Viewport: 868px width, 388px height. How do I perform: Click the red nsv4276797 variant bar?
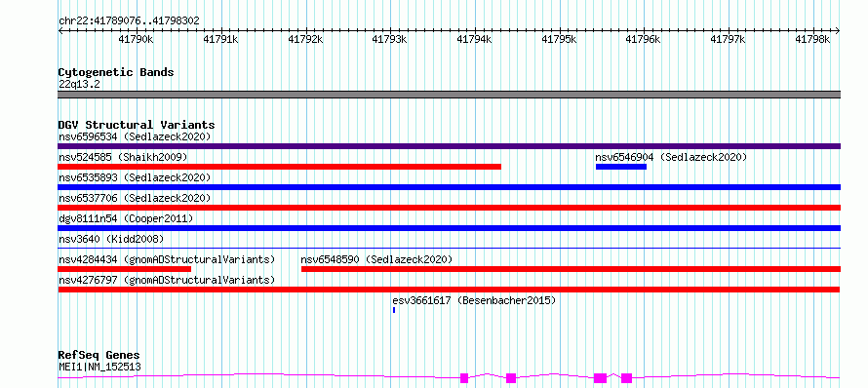tap(449, 290)
